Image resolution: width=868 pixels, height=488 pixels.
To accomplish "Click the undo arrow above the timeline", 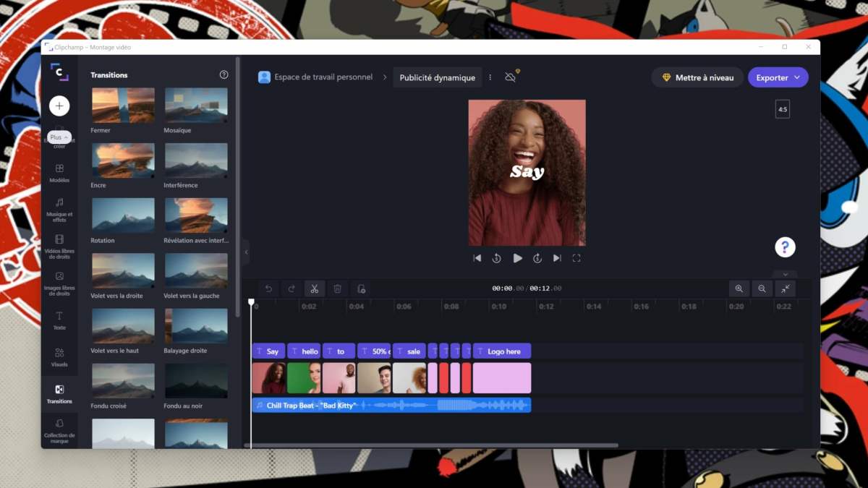I will [x=268, y=288].
